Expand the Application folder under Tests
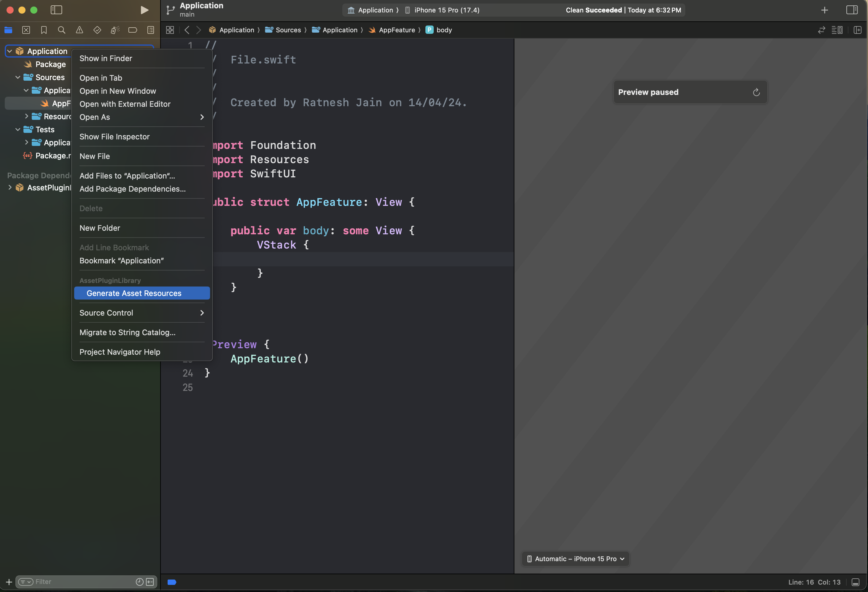Image resolution: width=868 pixels, height=592 pixels. tap(26, 143)
